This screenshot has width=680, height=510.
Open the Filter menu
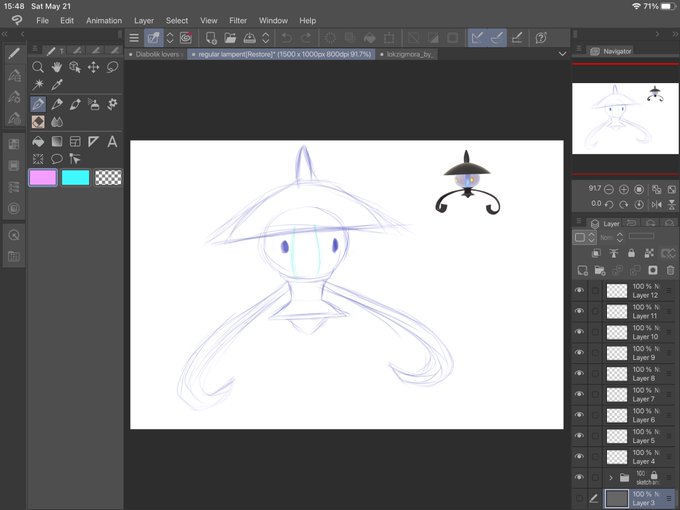coord(238,20)
